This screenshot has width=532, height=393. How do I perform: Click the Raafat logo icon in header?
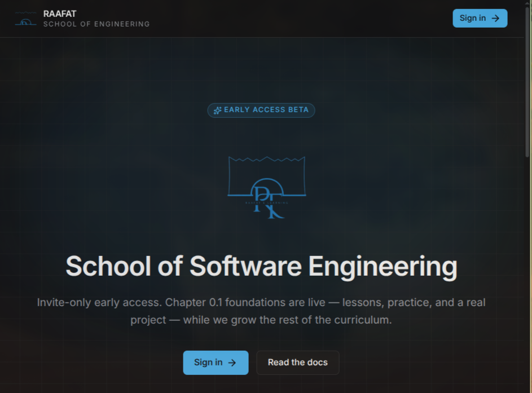[26, 19]
